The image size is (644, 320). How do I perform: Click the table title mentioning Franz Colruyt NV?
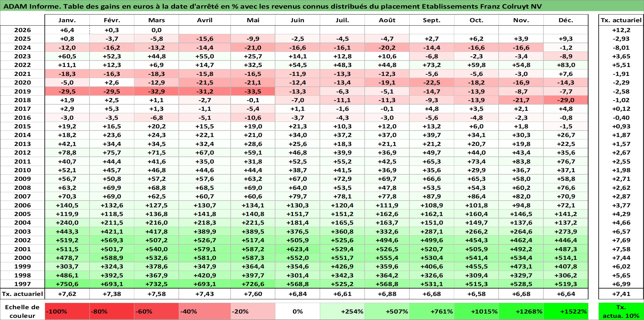(273, 6)
